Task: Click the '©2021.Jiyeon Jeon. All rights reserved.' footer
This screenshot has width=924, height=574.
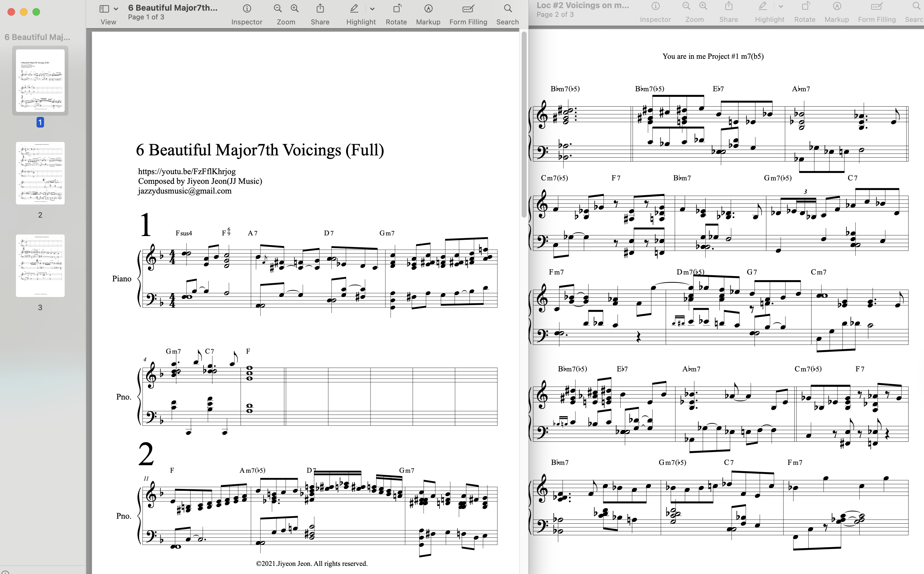Action: pos(312,563)
